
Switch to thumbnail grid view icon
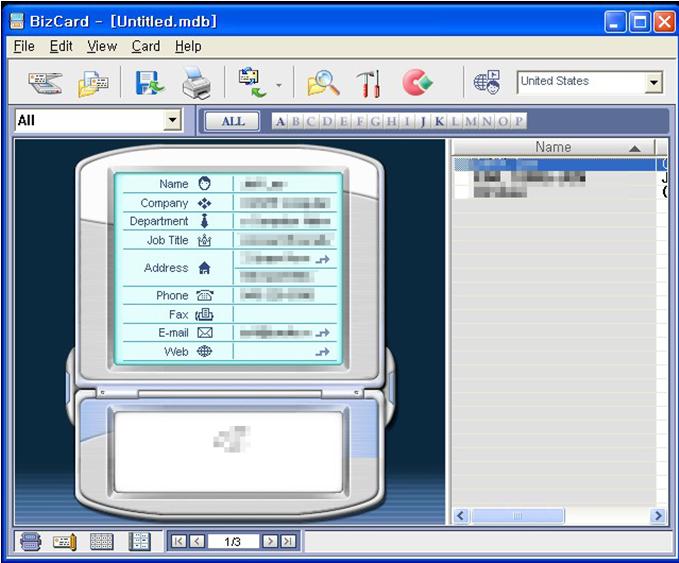pos(101,541)
